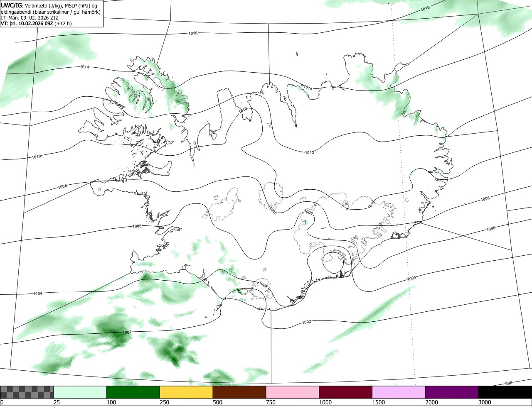This screenshot has height=406, width=532.
Task: Select the light green 25–100 legend swatch
Action: pos(80,392)
